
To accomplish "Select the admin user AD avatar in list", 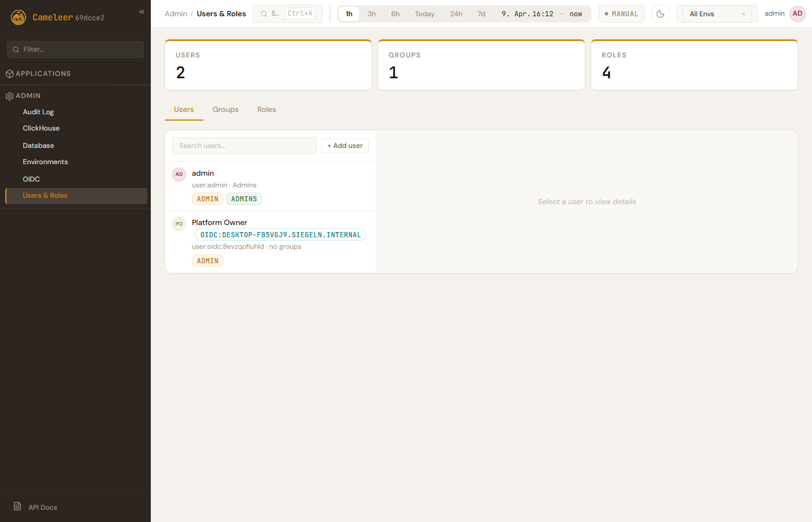I will coord(179,174).
